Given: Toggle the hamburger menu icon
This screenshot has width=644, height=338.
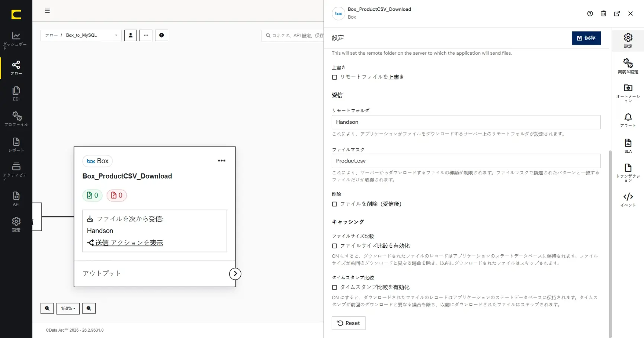Looking at the screenshot, I should tap(47, 11).
